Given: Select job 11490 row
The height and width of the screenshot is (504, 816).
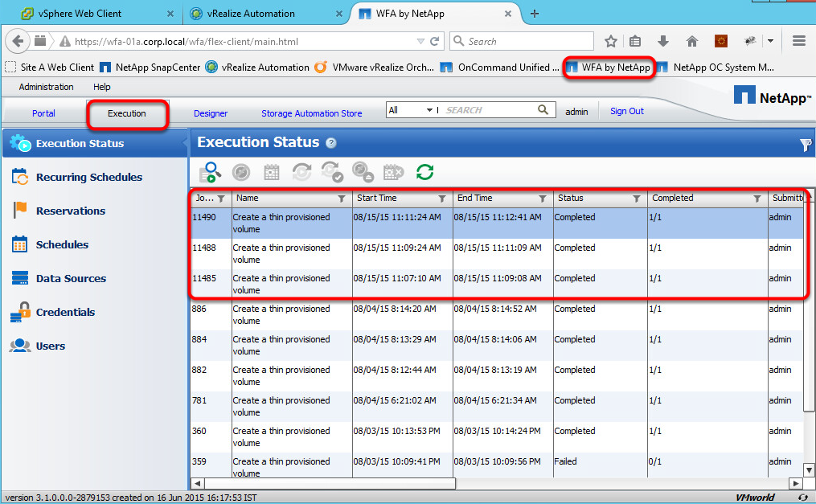Looking at the screenshot, I should (x=497, y=223).
